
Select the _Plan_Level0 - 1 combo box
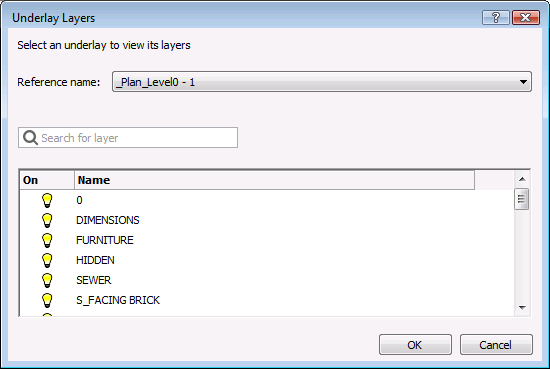(x=322, y=82)
